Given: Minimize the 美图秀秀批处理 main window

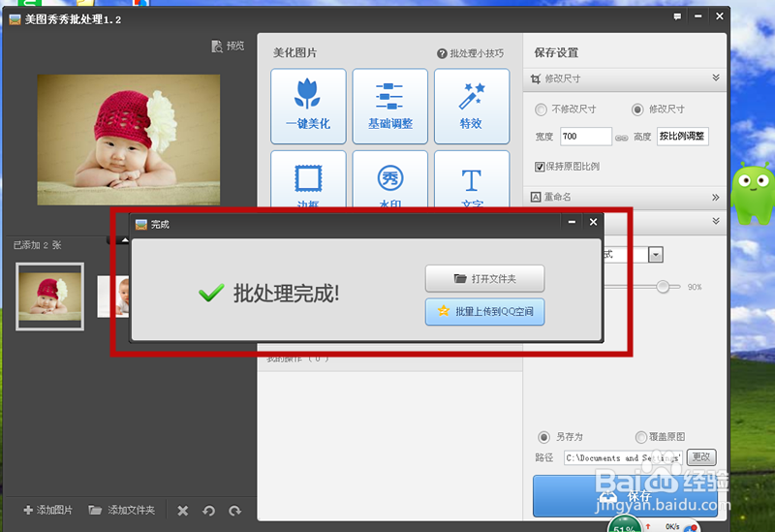Looking at the screenshot, I should [697, 16].
